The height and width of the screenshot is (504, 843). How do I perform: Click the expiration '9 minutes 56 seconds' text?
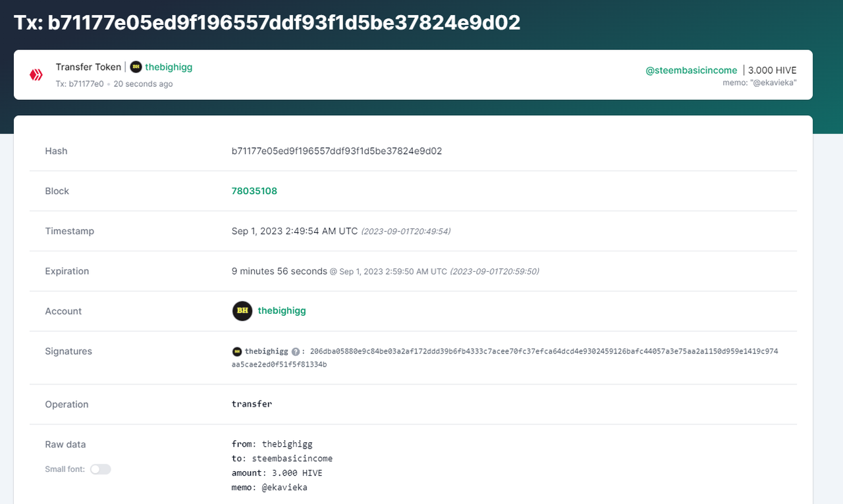coord(279,271)
